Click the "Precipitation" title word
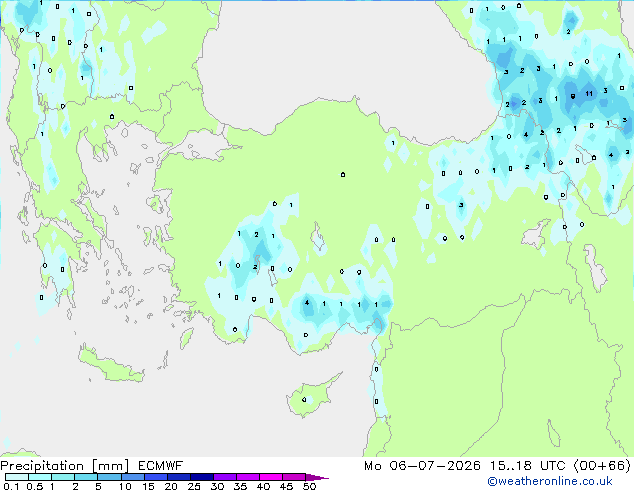 click(x=42, y=466)
